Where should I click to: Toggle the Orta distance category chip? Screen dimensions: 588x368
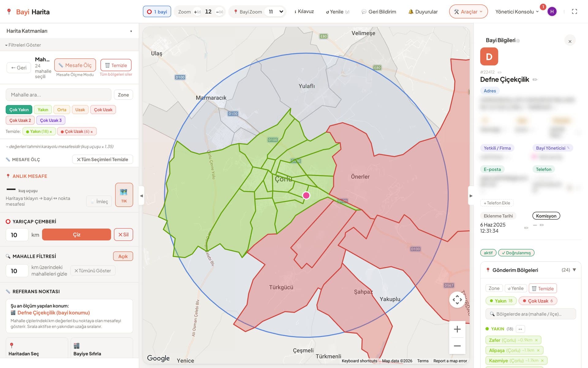point(62,110)
